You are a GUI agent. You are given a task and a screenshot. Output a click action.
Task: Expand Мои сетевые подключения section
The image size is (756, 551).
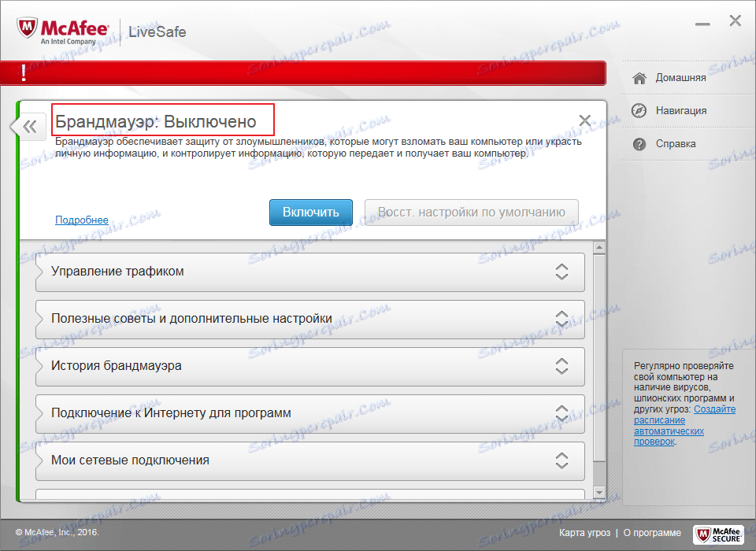pyautogui.click(x=310, y=460)
